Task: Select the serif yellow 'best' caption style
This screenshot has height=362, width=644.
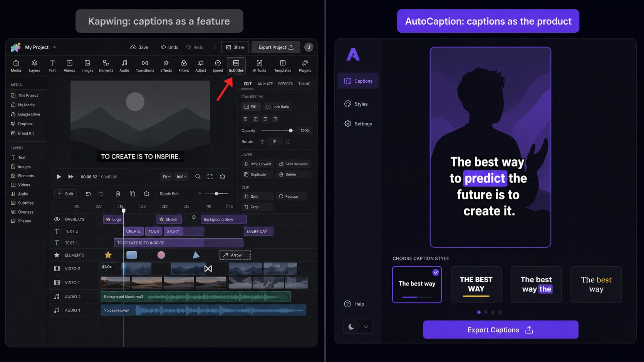Action: tap(596, 285)
